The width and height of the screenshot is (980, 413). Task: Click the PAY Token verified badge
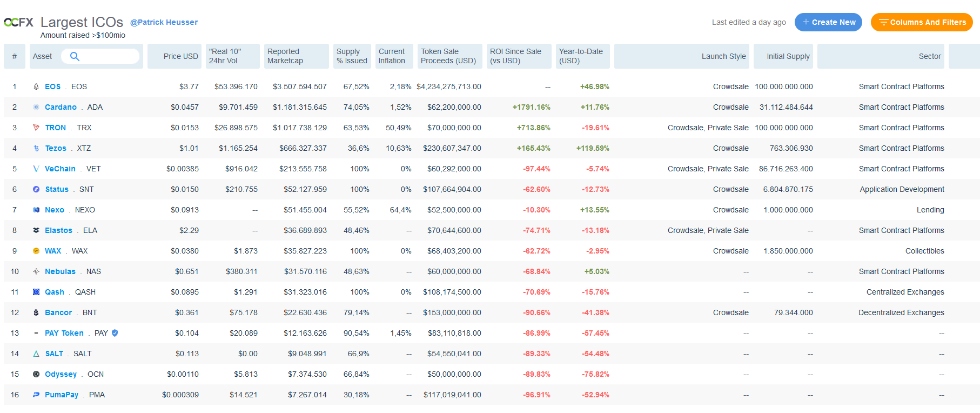(x=115, y=333)
